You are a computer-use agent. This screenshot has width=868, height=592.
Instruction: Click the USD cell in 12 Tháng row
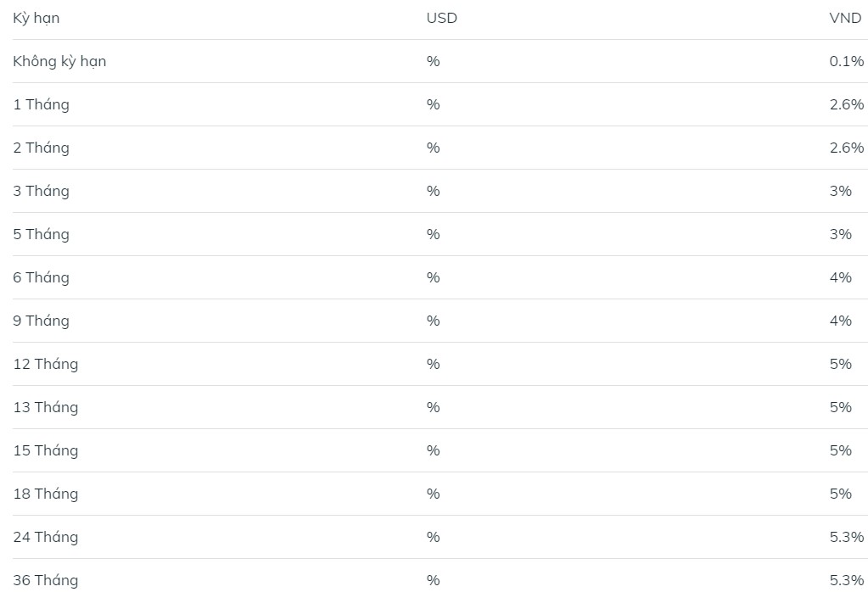click(x=433, y=364)
